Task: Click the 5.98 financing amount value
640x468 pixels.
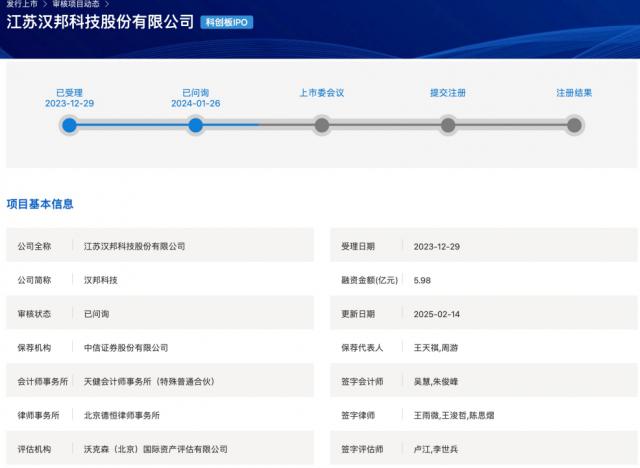Action: point(424,280)
